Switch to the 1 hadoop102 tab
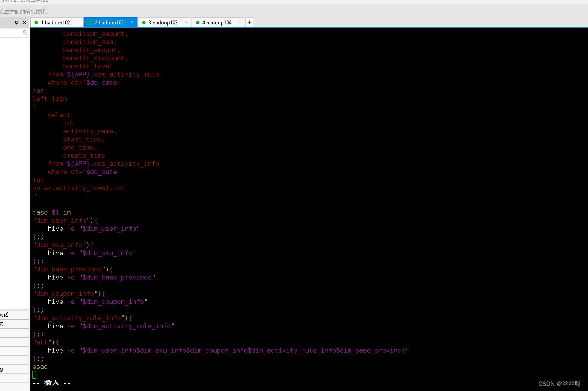 (x=56, y=23)
